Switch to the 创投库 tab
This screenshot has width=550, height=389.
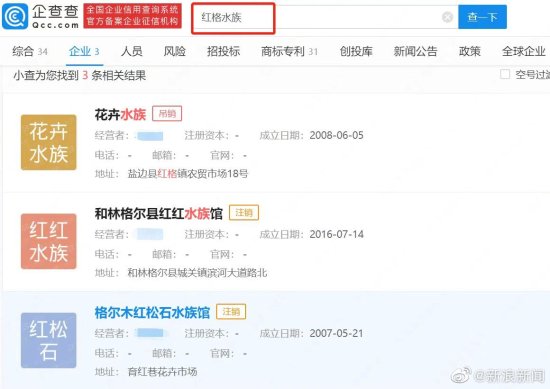tap(356, 52)
